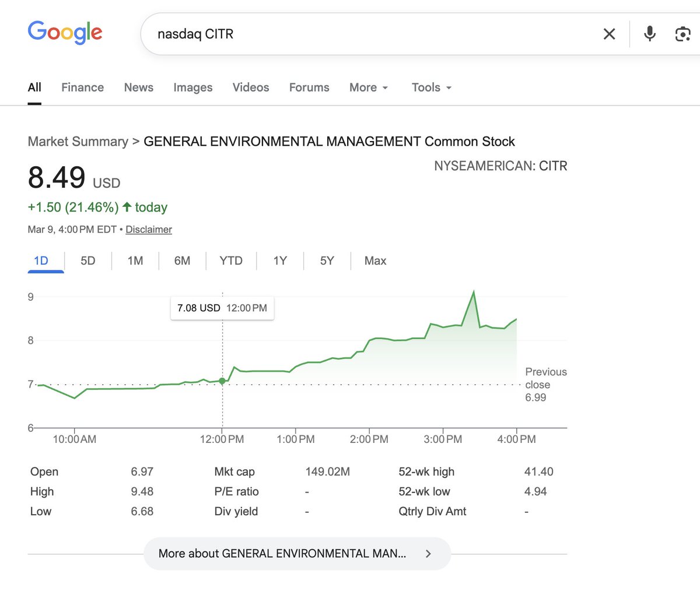Click the 52-wk high value 41.40
Viewport: 700px width, 598px height.
[538, 472]
